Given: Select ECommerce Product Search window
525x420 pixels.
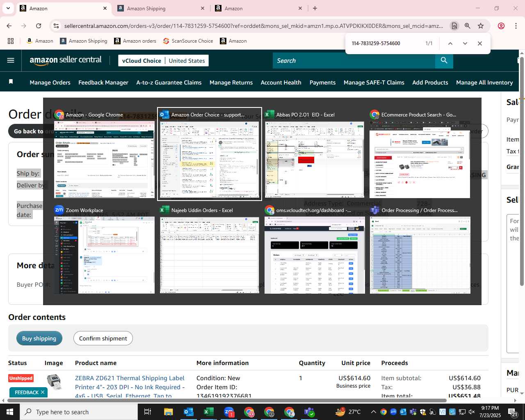Looking at the screenshot, I should coord(420,154).
